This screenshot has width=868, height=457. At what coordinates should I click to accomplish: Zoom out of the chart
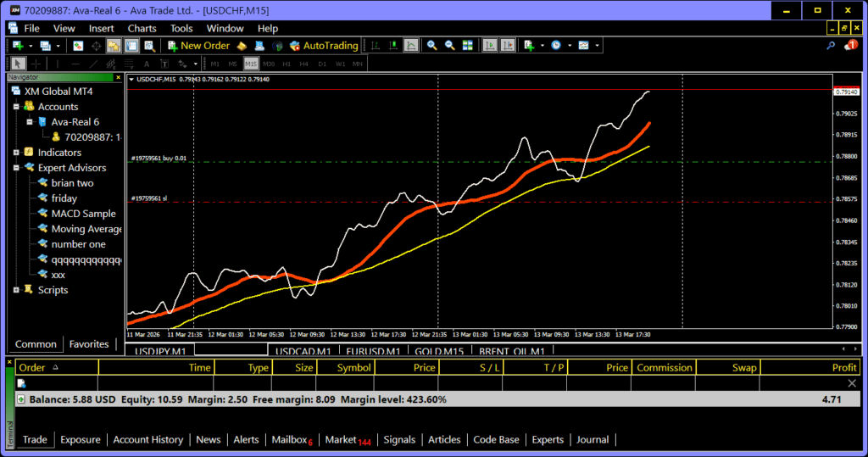[449, 46]
